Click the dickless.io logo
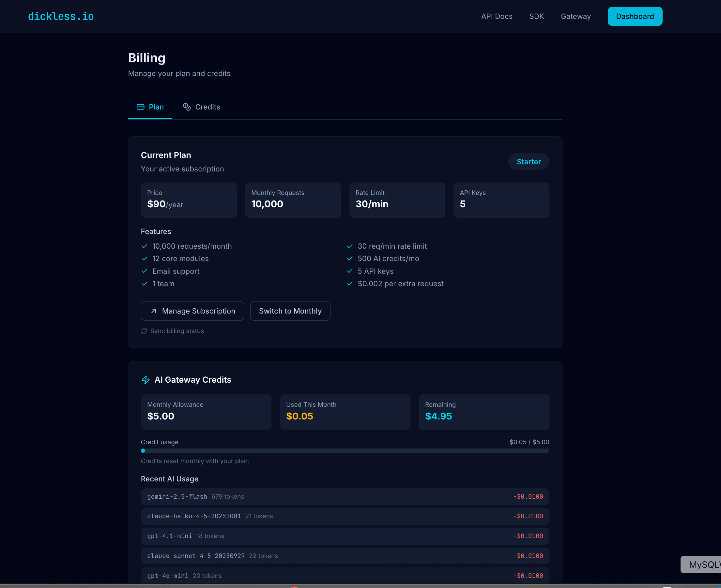 (x=61, y=16)
